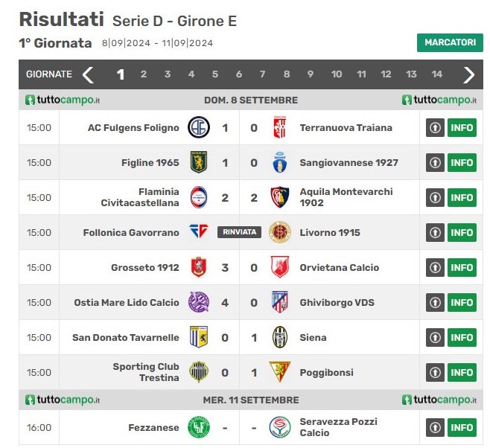Switch to giornata 2
This screenshot has width=490, height=448.
tap(144, 74)
